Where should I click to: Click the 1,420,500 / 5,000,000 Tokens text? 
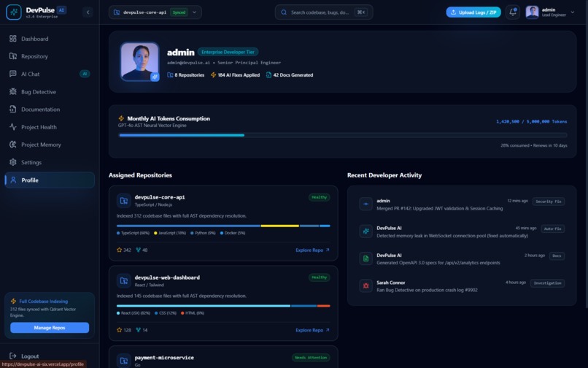(x=531, y=121)
